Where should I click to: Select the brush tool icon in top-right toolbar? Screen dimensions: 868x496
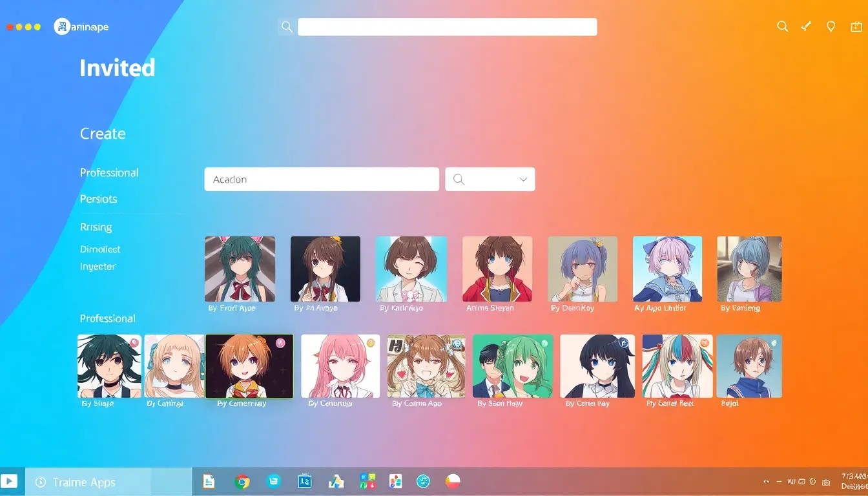click(x=806, y=26)
